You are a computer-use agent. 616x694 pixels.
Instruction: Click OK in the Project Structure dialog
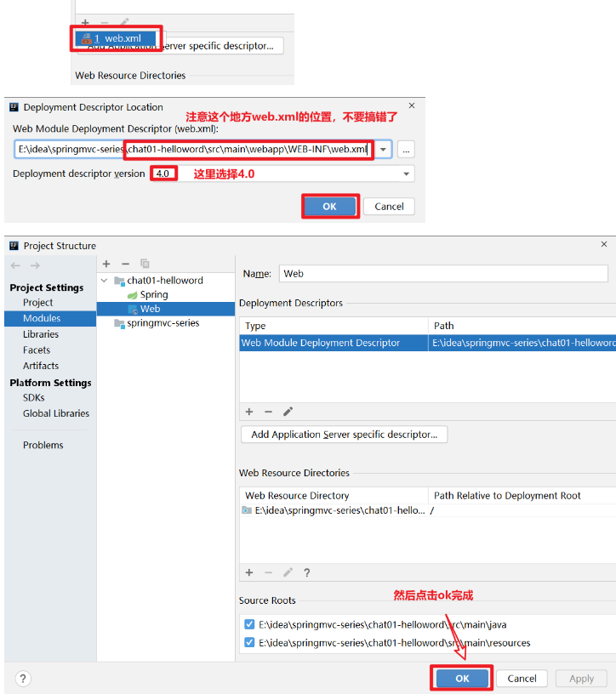point(462,678)
